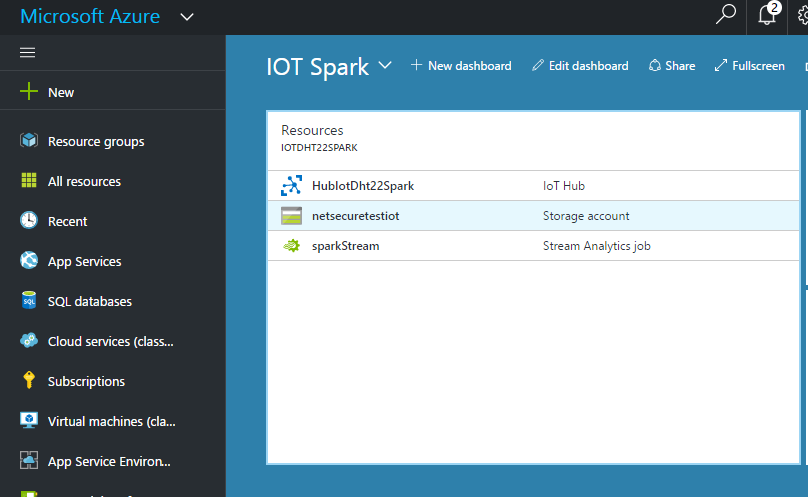Open the Microsoft Azure home link

click(x=90, y=16)
